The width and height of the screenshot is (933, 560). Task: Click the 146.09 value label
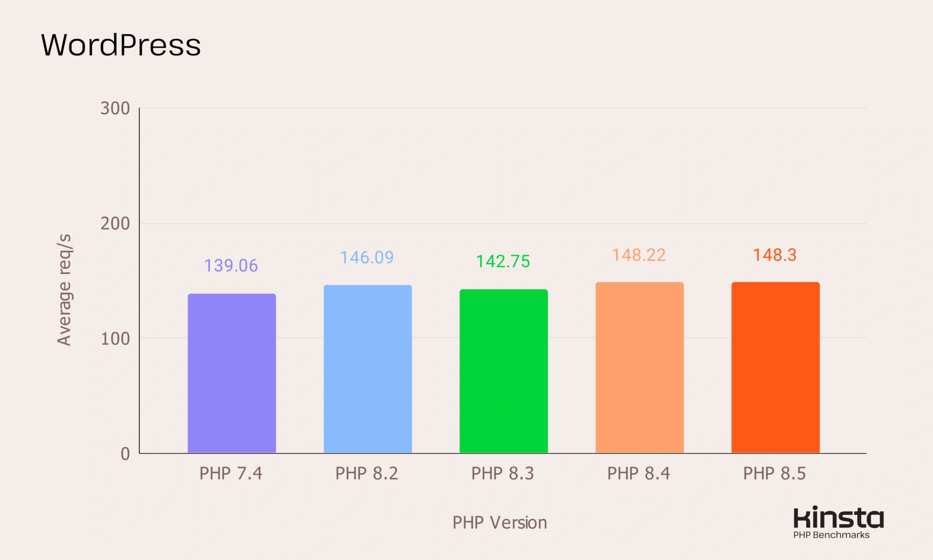(367, 257)
